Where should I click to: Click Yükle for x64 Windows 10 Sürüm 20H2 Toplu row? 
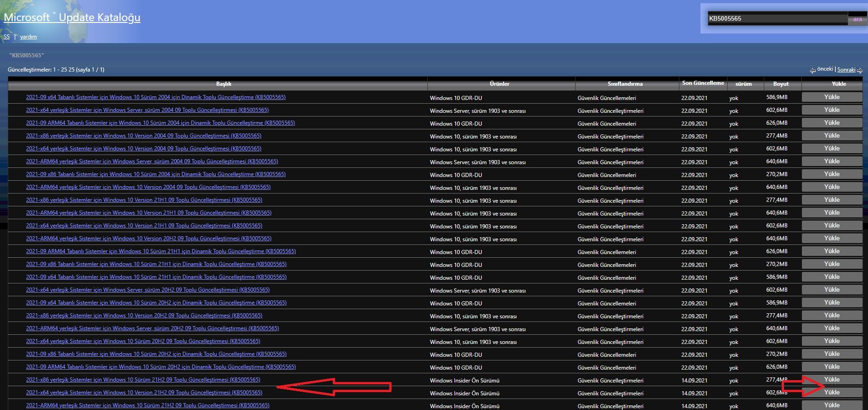[832, 341]
